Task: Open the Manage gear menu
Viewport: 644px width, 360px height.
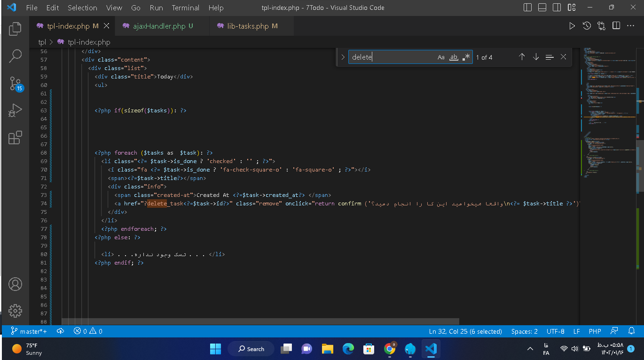Action: click(15, 311)
